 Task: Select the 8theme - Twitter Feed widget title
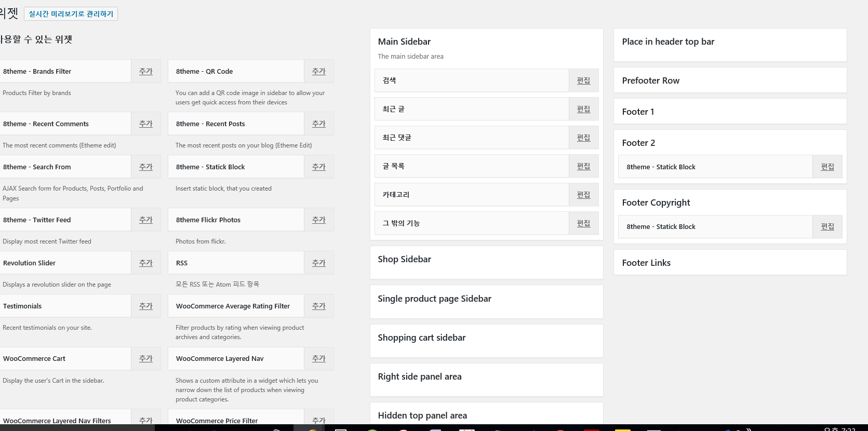37,220
